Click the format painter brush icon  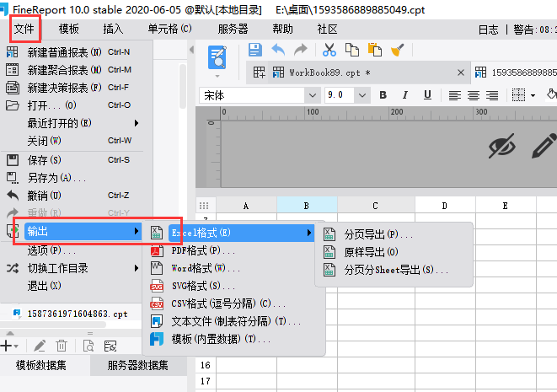(397, 50)
